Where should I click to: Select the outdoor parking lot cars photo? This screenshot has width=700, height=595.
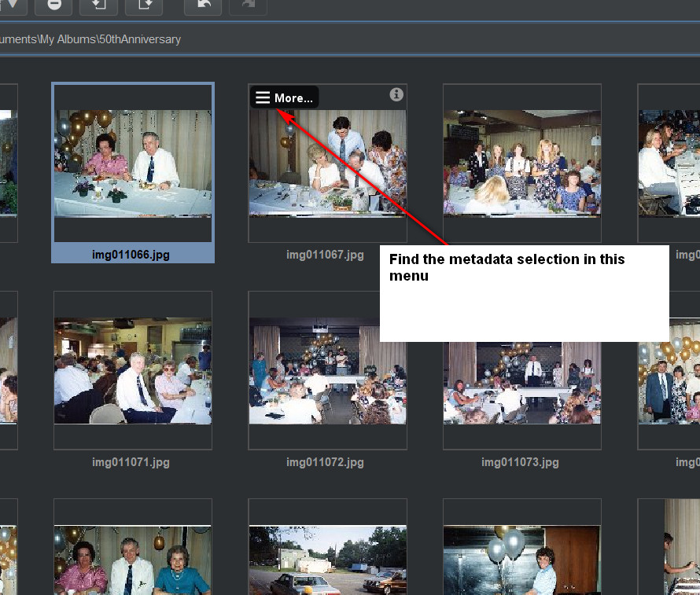[327, 560]
